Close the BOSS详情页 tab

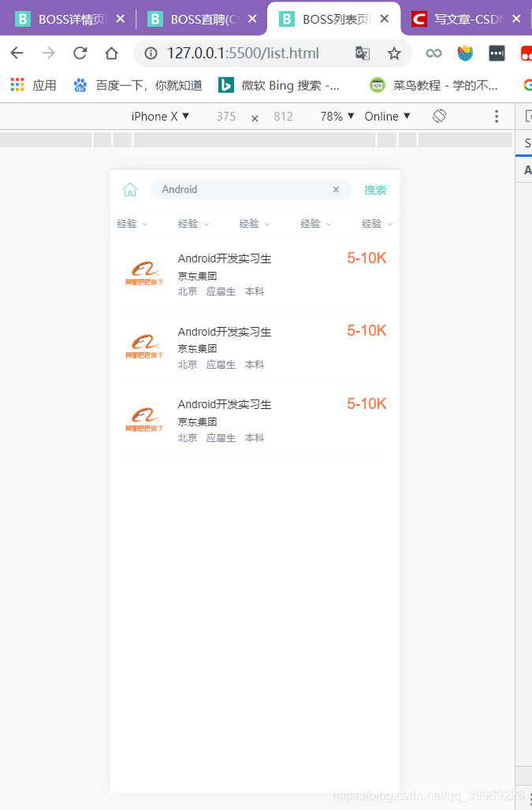point(121,19)
